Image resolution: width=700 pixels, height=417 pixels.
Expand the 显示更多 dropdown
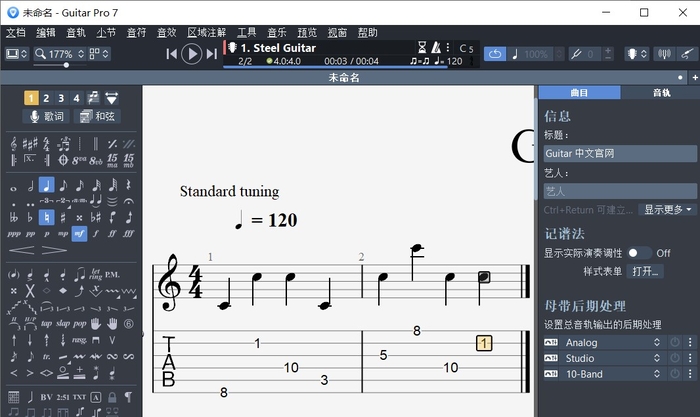point(668,210)
